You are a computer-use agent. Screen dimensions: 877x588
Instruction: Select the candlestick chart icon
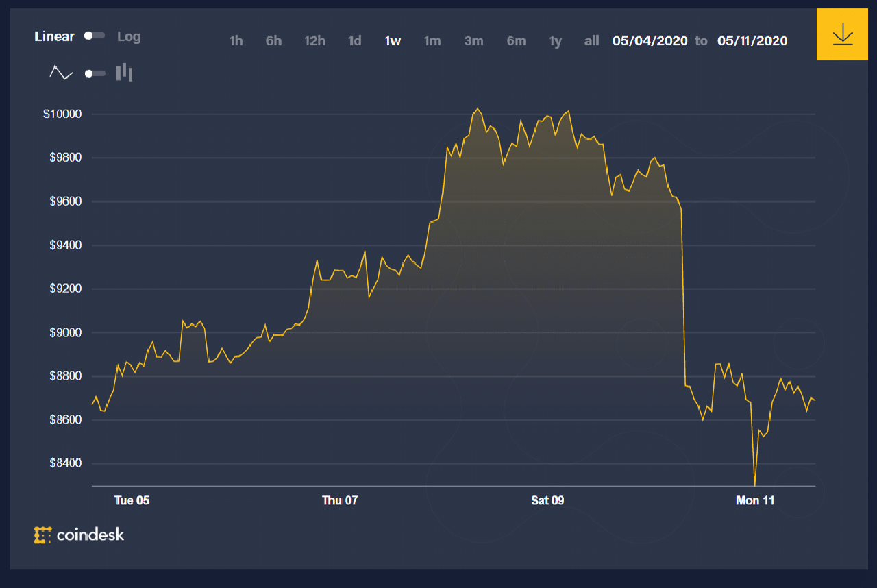point(124,72)
